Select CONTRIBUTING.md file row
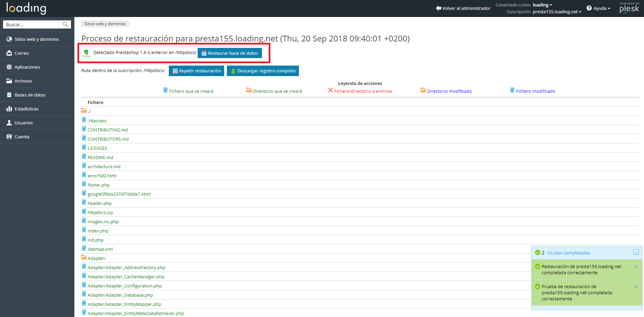Image resolution: width=644 pixels, height=317 pixels. (108, 130)
